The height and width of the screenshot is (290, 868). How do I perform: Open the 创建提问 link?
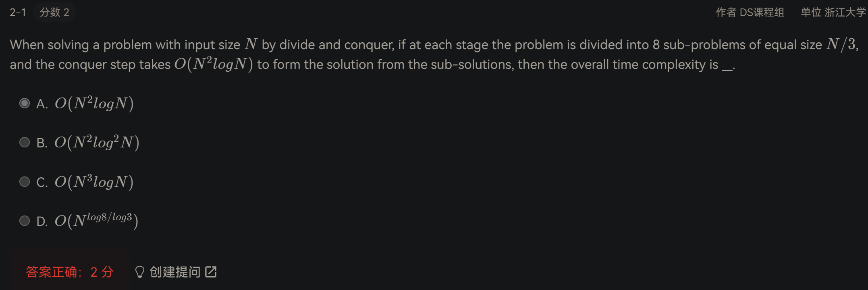point(176,272)
